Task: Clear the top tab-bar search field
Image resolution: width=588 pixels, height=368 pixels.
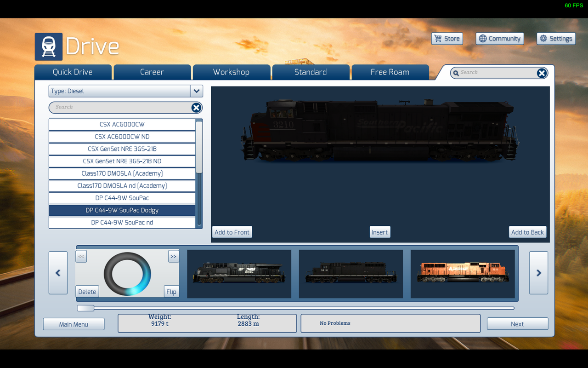Action: (542, 73)
